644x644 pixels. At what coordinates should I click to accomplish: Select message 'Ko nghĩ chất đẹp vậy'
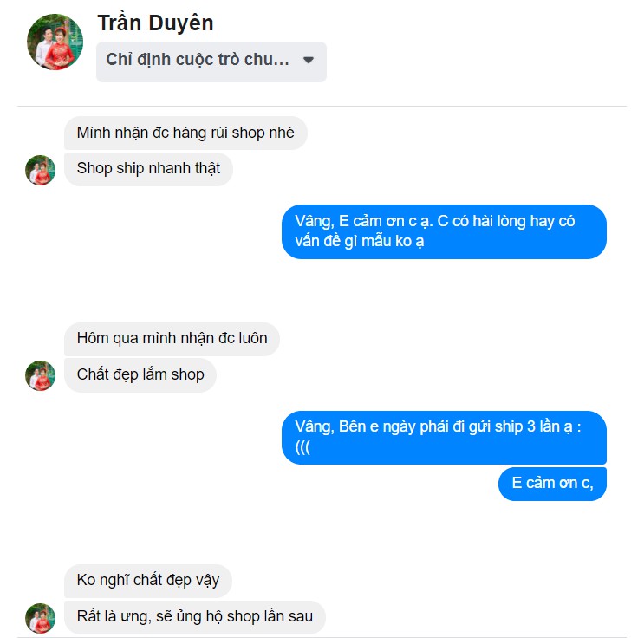[x=148, y=581]
